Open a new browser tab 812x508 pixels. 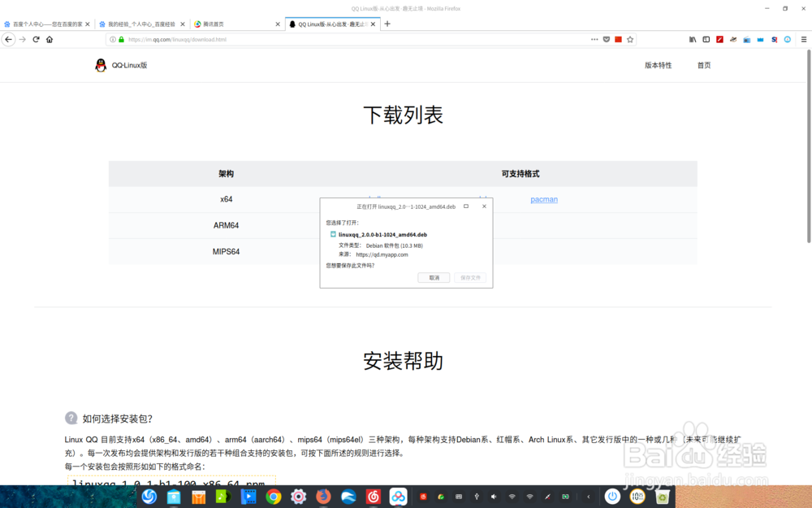387,24
